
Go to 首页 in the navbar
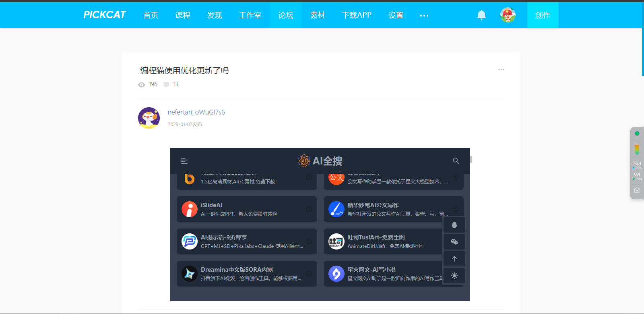tap(151, 15)
